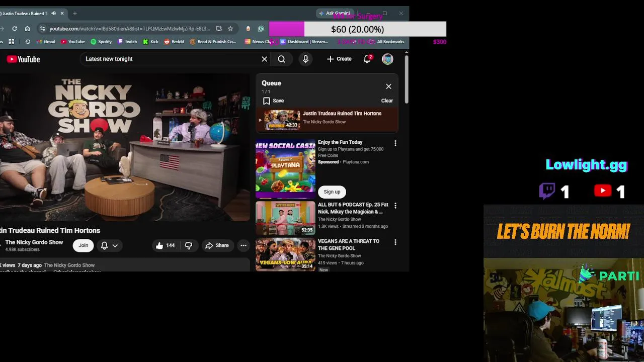644x362 pixels.
Task: Save the queue to a playlist
Action: (x=273, y=101)
